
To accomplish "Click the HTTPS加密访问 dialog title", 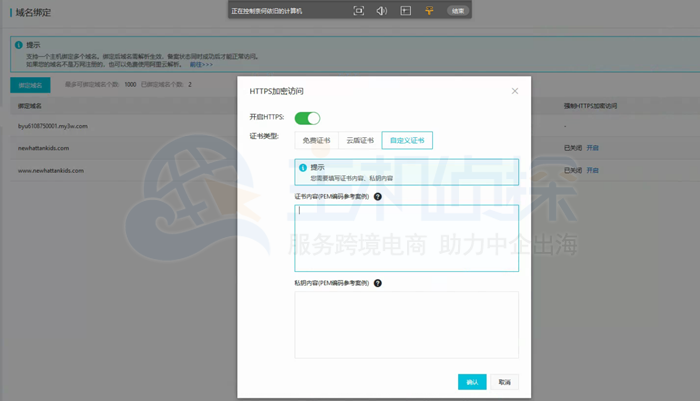I will click(x=276, y=91).
